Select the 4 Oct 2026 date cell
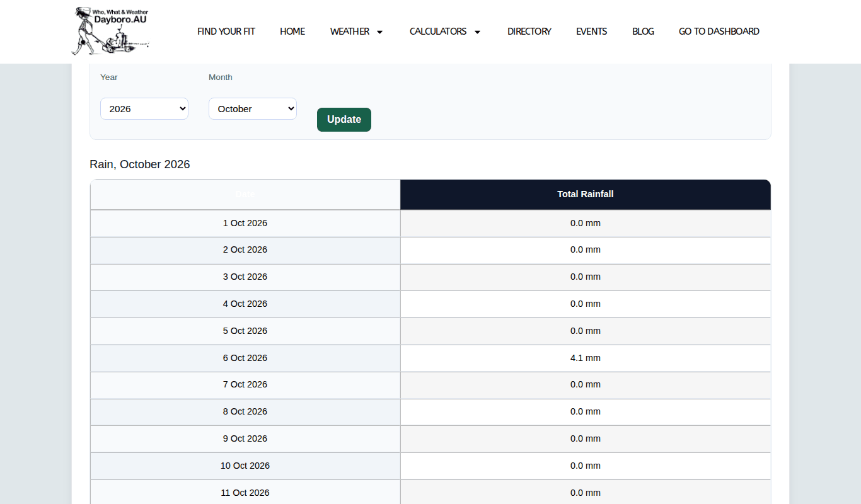The width and height of the screenshot is (861, 504). (245, 304)
